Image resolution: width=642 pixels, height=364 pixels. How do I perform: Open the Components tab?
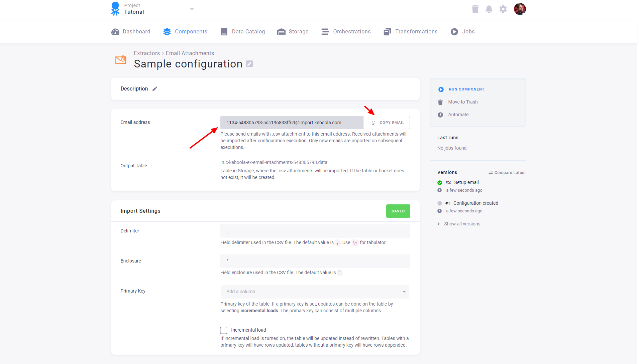pyautogui.click(x=185, y=32)
